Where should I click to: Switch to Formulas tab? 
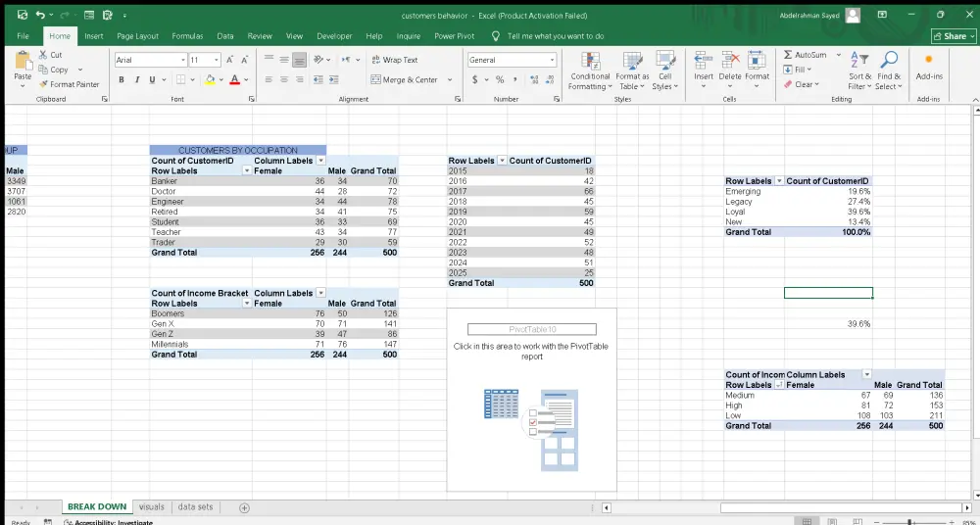187,36
